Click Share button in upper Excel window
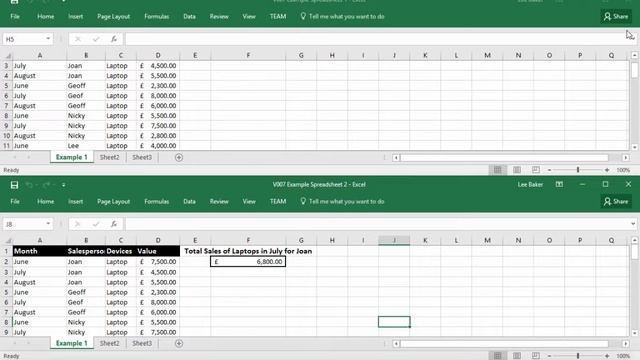The height and width of the screenshot is (360, 640). 616,16
